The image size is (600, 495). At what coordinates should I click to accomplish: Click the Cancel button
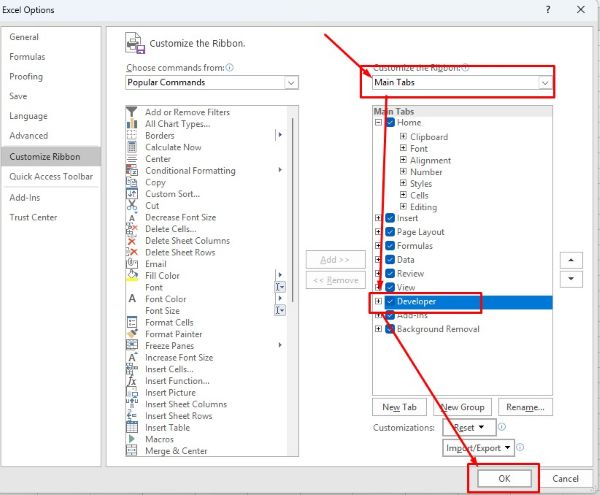pos(565,478)
